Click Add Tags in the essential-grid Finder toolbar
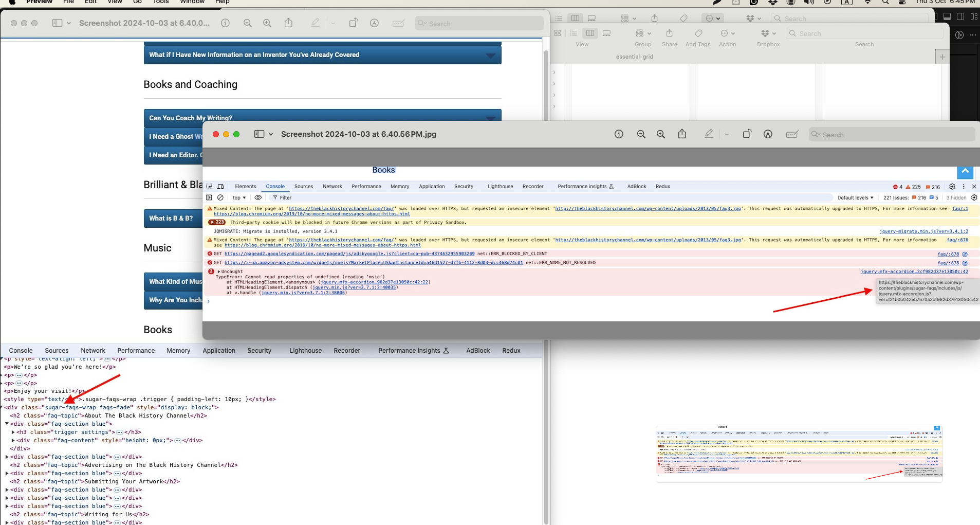 (698, 33)
